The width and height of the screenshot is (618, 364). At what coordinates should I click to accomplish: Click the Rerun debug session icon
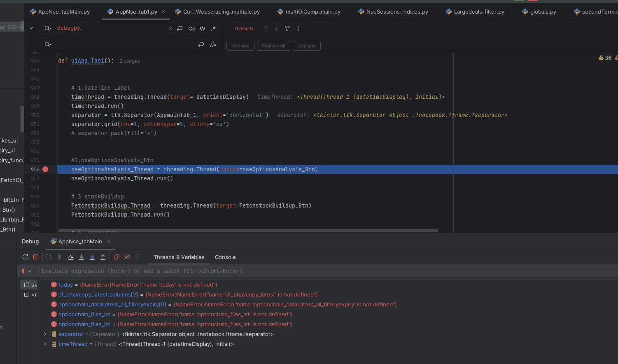pyautogui.click(x=25, y=257)
